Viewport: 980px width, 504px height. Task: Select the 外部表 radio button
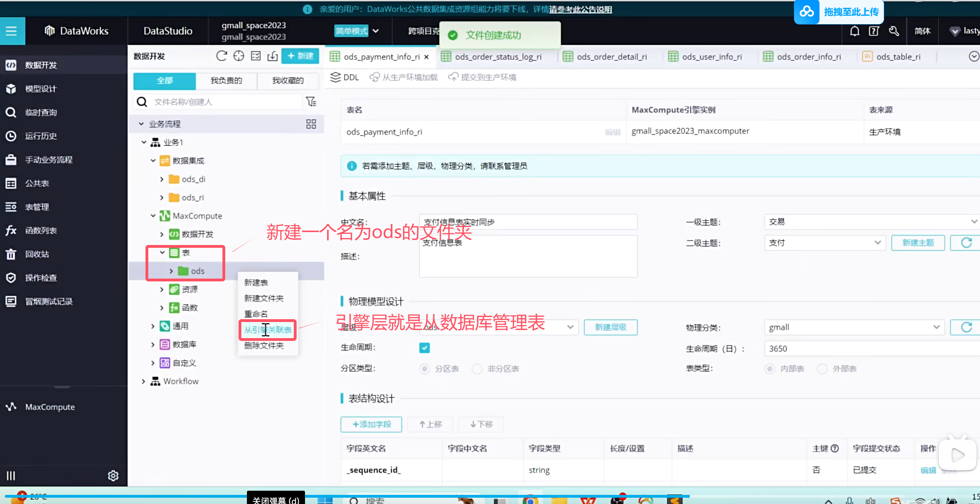pos(822,369)
